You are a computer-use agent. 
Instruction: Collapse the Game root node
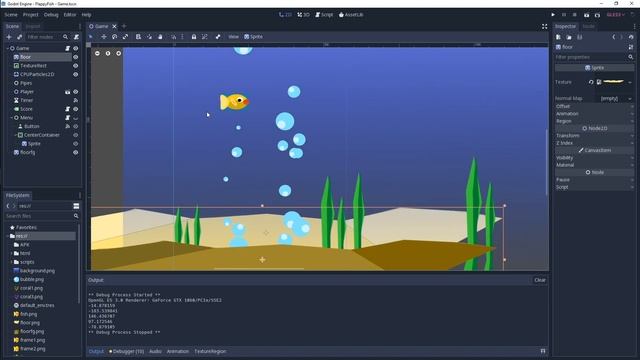click(7, 48)
